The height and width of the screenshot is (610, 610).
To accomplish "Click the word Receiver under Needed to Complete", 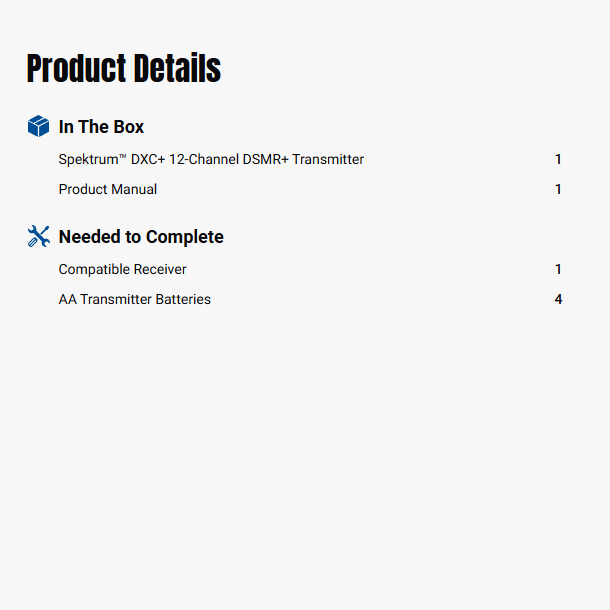I will [x=157, y=269].
